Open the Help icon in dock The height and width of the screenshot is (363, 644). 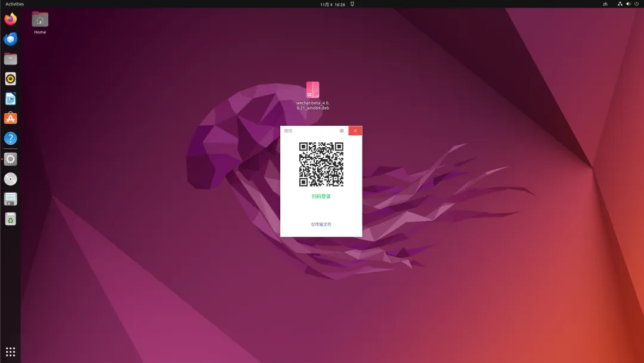coord(11,138)
